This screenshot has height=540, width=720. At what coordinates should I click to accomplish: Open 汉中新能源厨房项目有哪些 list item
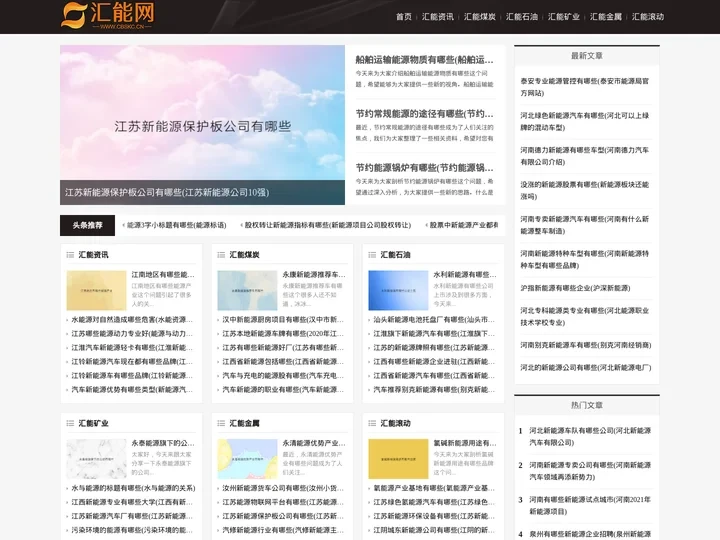coord(283,320)
